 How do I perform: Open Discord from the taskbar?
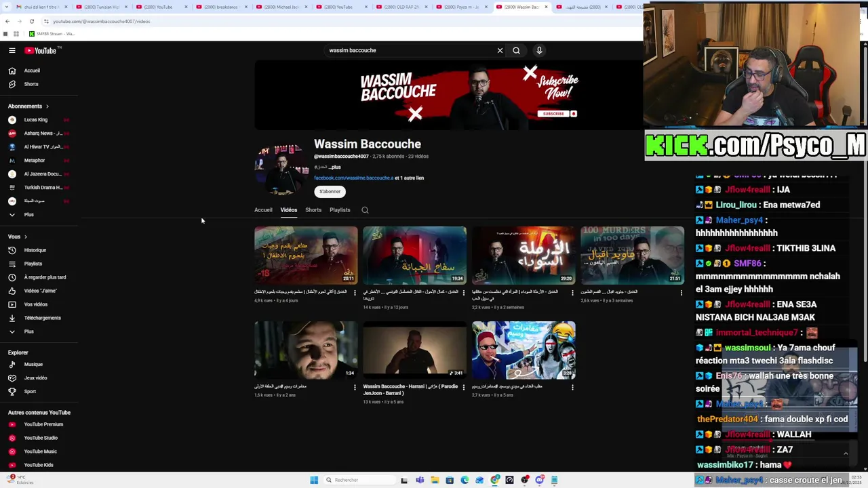540,480
